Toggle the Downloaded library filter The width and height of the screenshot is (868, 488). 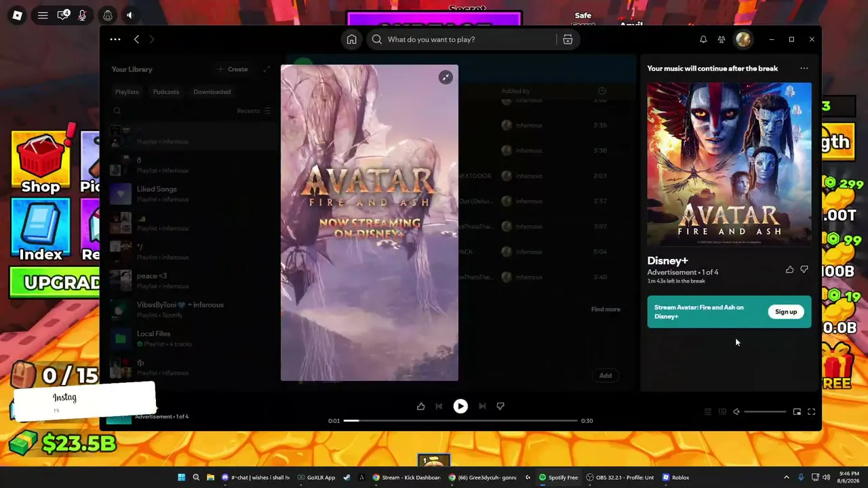[x=212, y=91]
